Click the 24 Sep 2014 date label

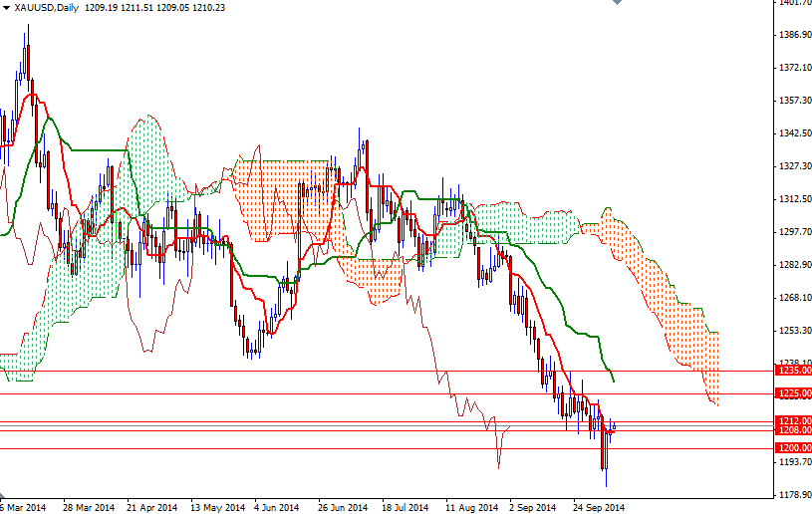(x=598, y=507)
